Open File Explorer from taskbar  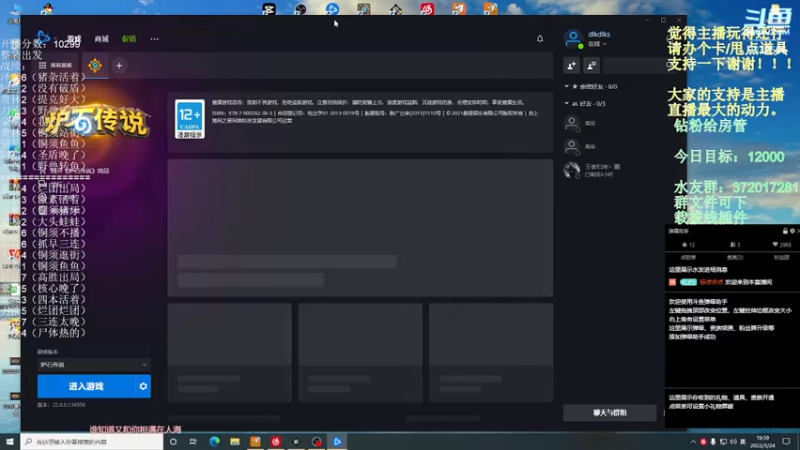point(235,441)
